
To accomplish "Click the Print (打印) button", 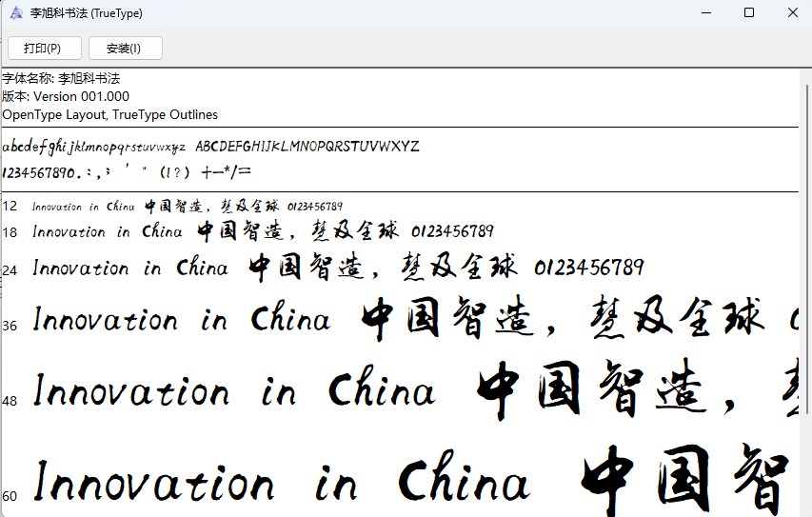I will [44, 48].
